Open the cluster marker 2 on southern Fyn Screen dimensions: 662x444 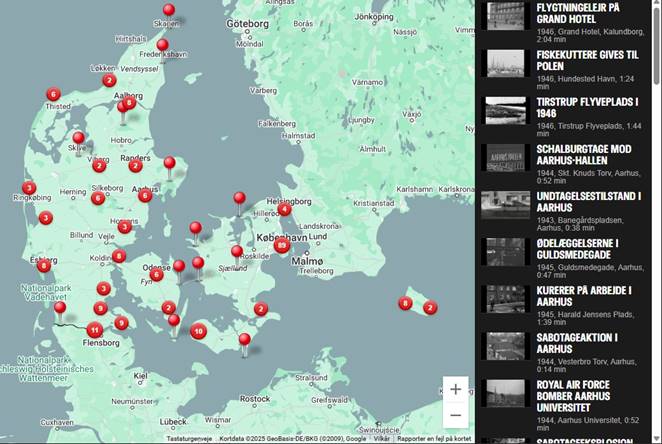168,308
